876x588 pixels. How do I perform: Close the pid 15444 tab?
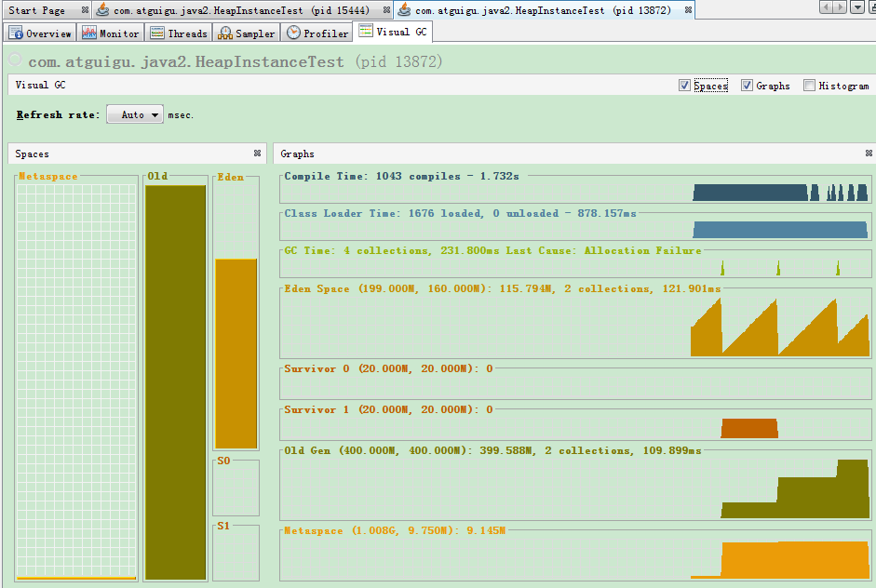(386, 10)
